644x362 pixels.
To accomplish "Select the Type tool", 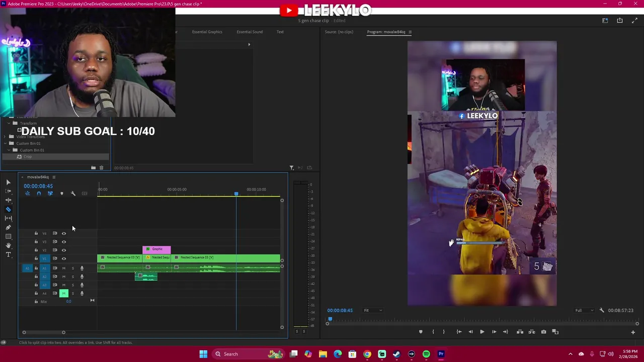I will click(x=8, y=254).
